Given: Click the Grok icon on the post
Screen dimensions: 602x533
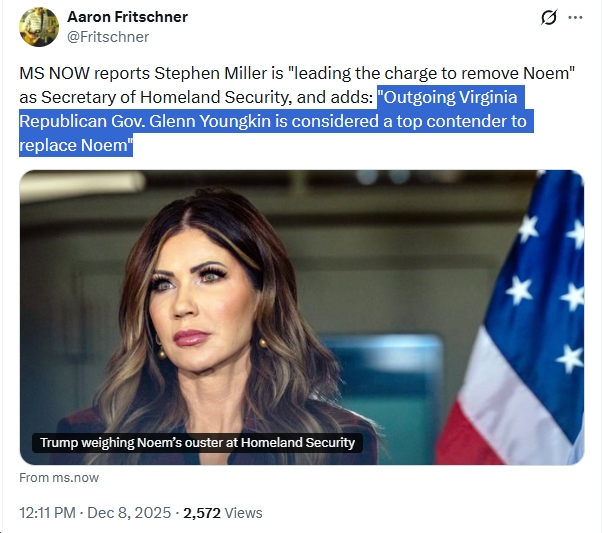Looking at the screenshot, I should pyautogui.click(x=548, y=18).
